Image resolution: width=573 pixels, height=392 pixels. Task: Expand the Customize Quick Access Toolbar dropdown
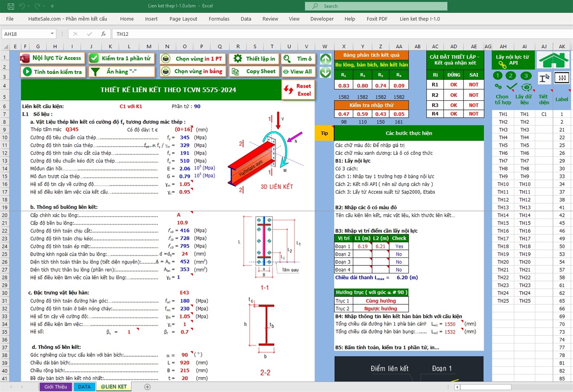[x=52, y=6]
